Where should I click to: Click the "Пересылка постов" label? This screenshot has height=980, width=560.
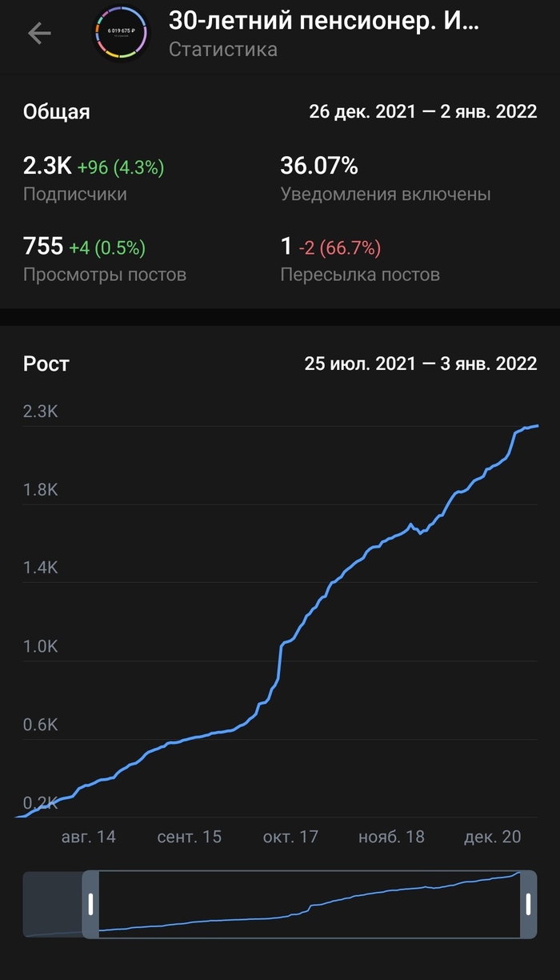(x=360, y=275)
